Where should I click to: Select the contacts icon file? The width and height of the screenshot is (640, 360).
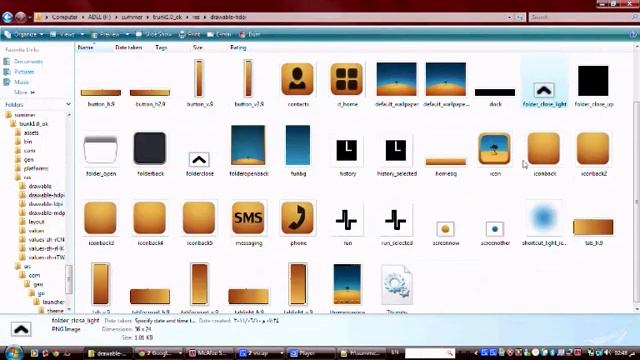point(298,84)
